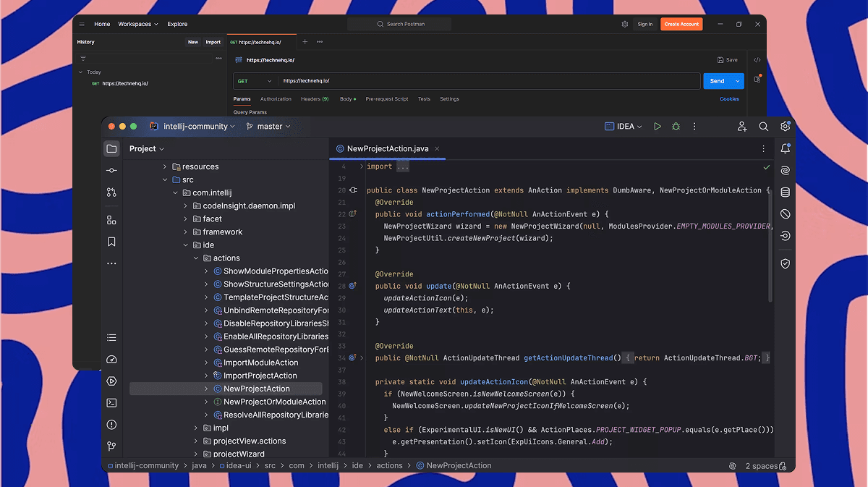Screen dimensions: 868x487
Task: Open the Tests tab in Postman
Action: 424,99
